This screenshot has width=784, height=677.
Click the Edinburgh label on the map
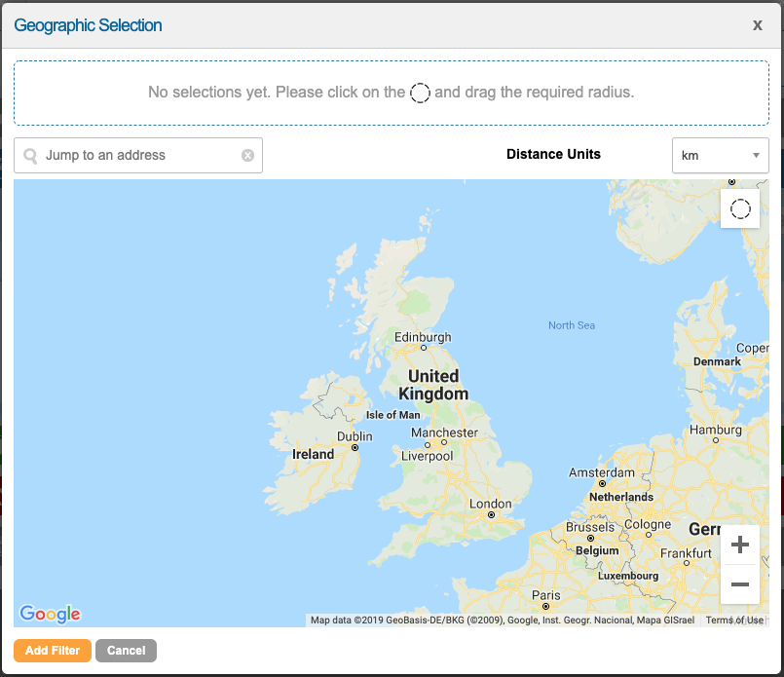[x=423, y=337]
